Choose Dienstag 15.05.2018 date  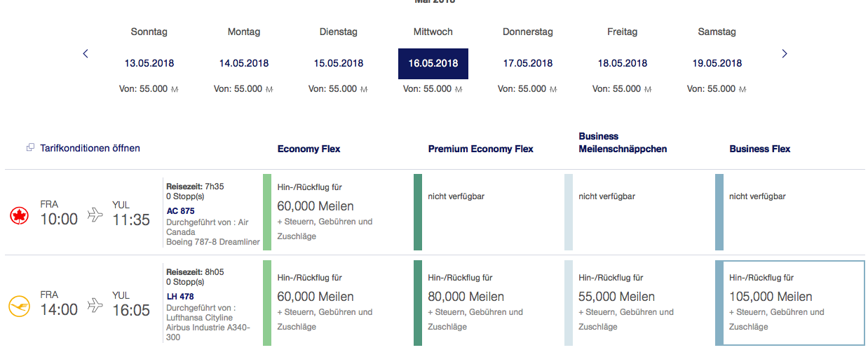[x=339, y=63]
